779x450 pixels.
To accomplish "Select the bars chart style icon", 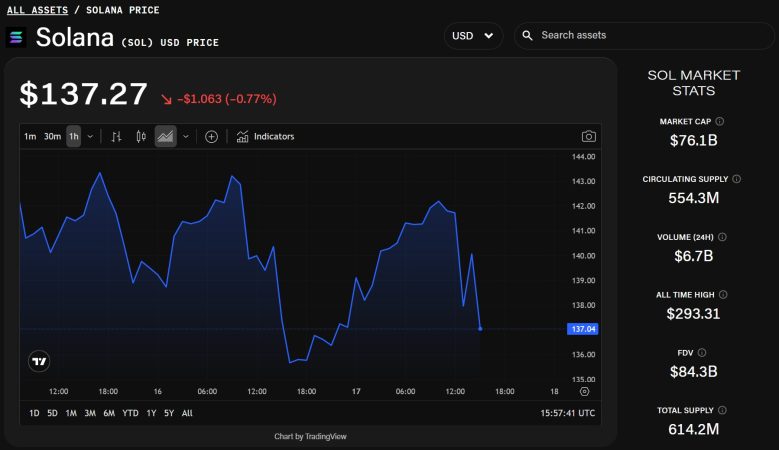I will pos(116,136).
